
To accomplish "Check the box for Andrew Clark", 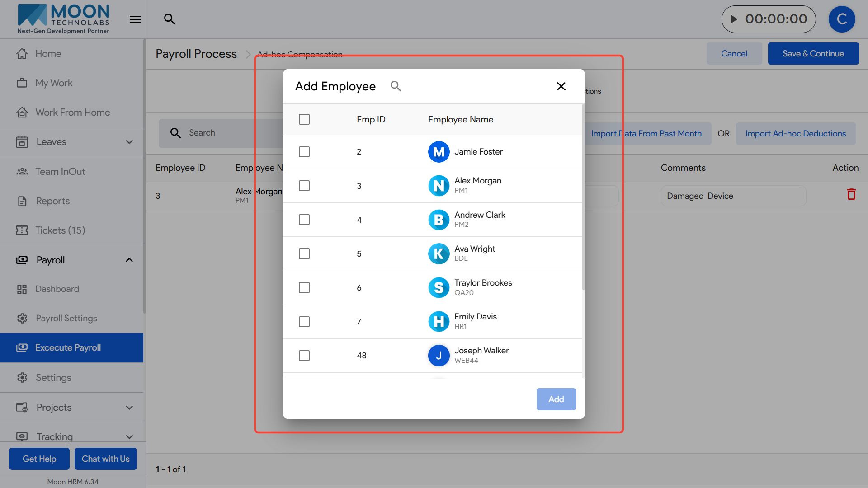I will click(x=304, y=220).
